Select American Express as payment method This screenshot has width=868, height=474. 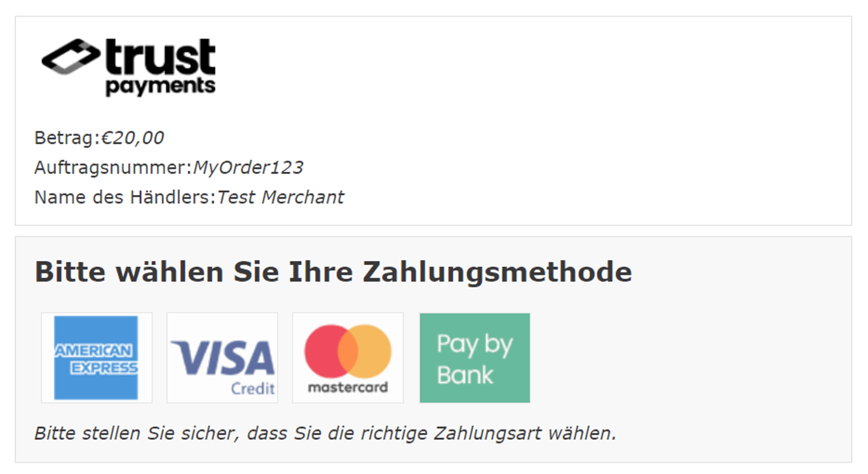tap(96, 358)
